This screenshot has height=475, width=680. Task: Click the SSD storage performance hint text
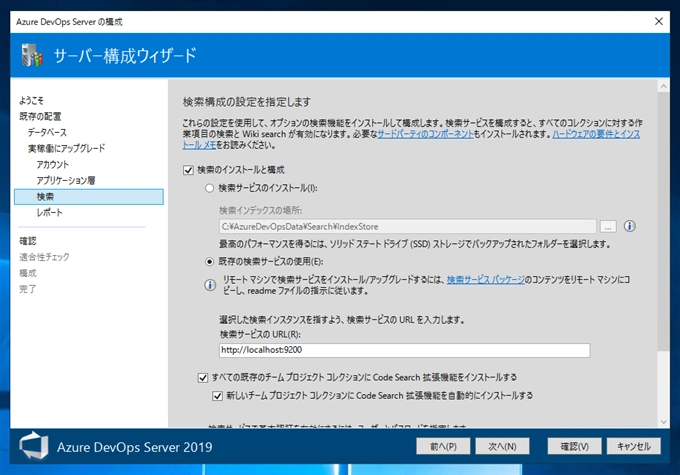coord(415,244)
